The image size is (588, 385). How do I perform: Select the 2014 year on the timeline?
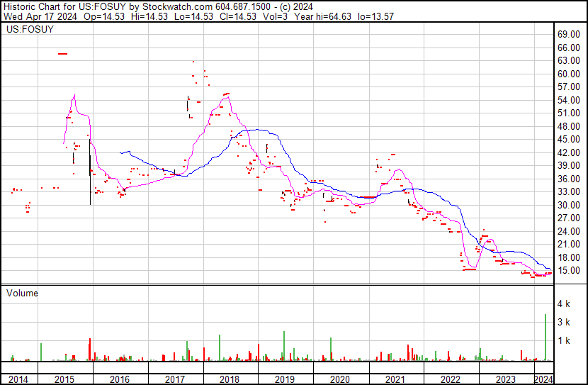click(x=19, y=379)
